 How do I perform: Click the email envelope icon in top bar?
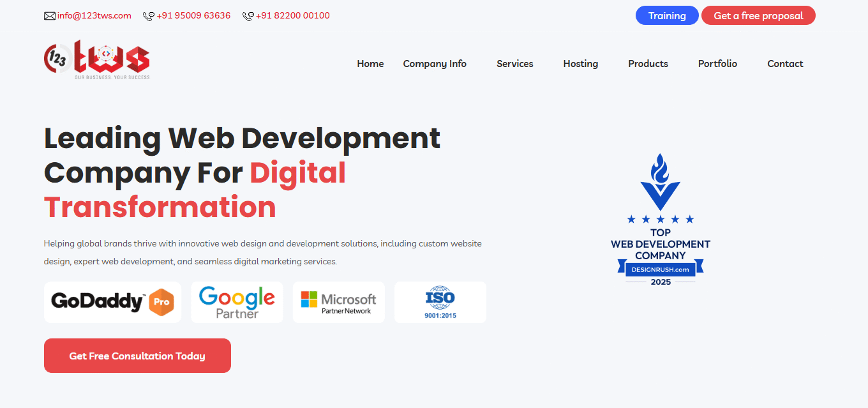pos(50,15)
